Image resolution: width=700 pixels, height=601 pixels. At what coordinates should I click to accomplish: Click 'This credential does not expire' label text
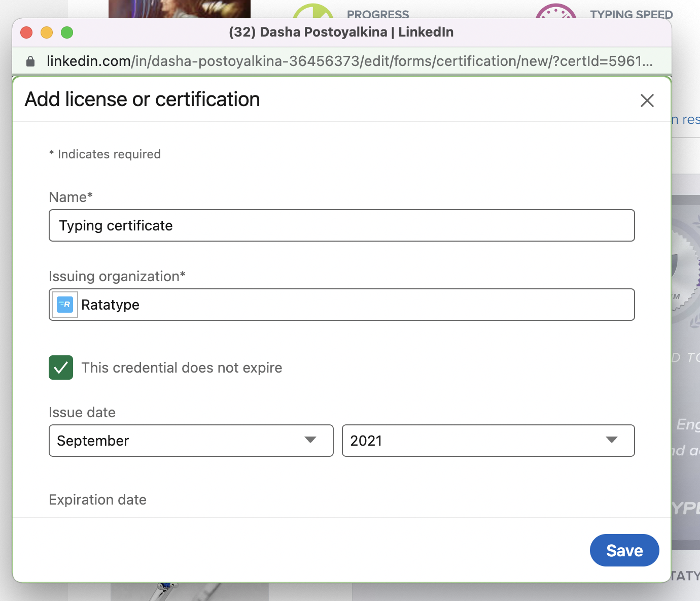tap(182, 368)
